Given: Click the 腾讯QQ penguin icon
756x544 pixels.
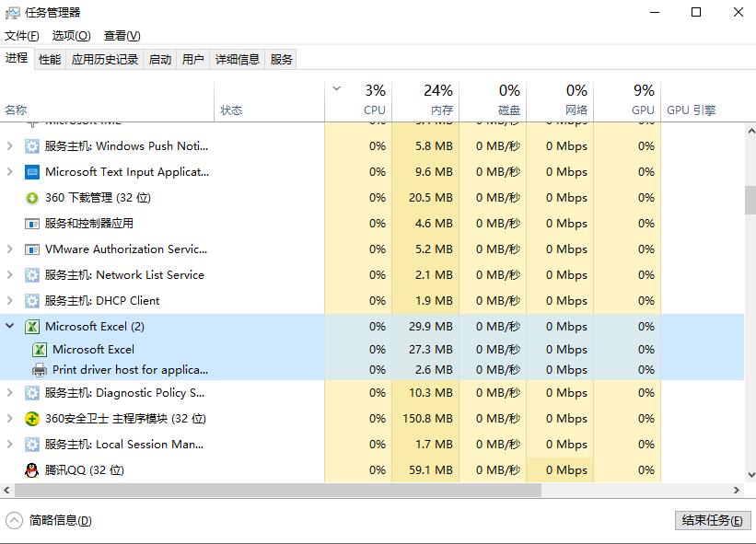Looking at the screenshot, I should (32, 470).
